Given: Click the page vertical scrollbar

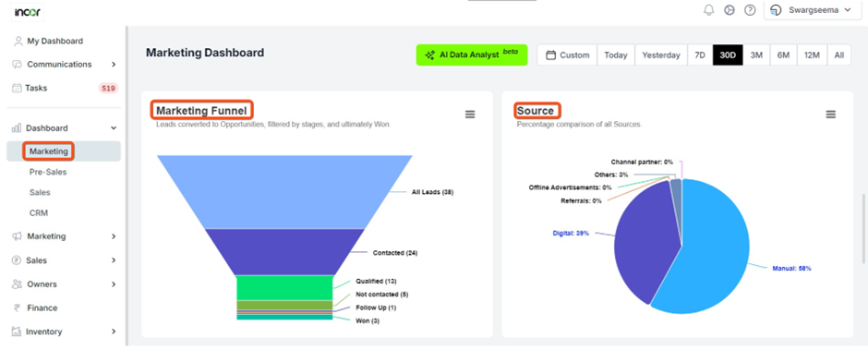Looking at the screenshot, I should [864, 228].
